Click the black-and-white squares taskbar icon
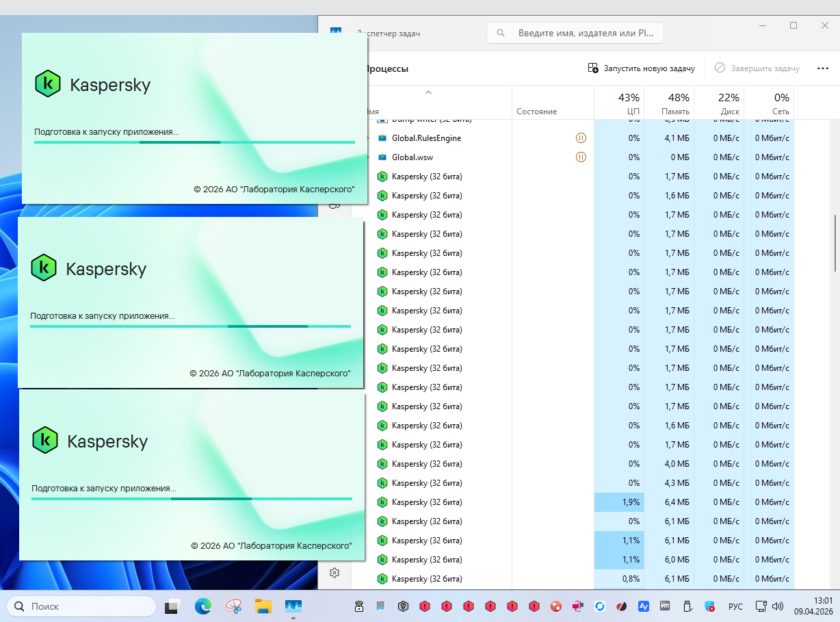The image size is (840, 622). click(173, 606)
